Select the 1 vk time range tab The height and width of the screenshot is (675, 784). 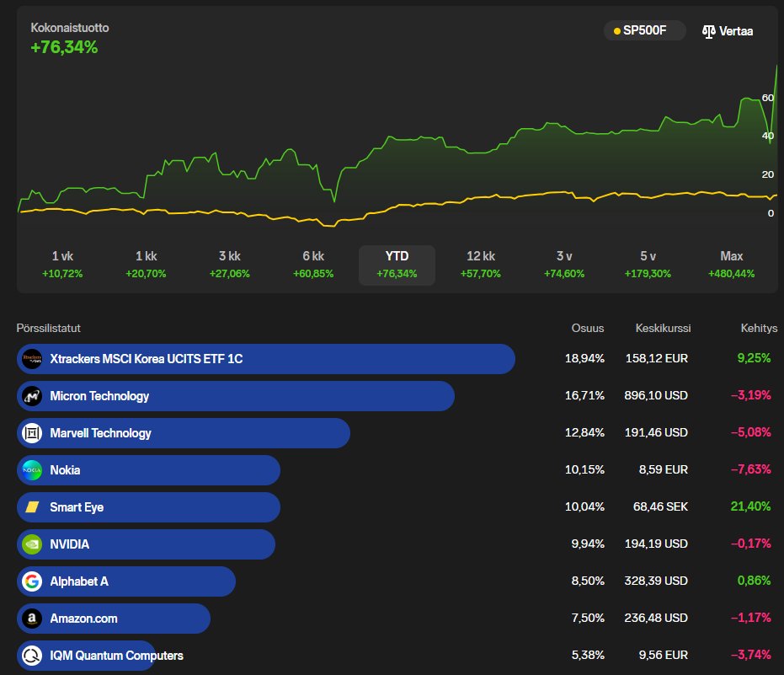click(x=62, y=265)
